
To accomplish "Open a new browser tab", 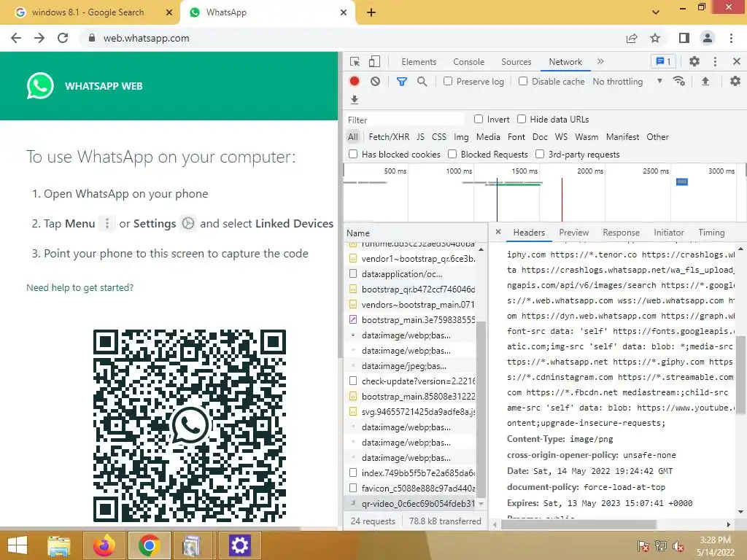I will click(x=371, y=12).
